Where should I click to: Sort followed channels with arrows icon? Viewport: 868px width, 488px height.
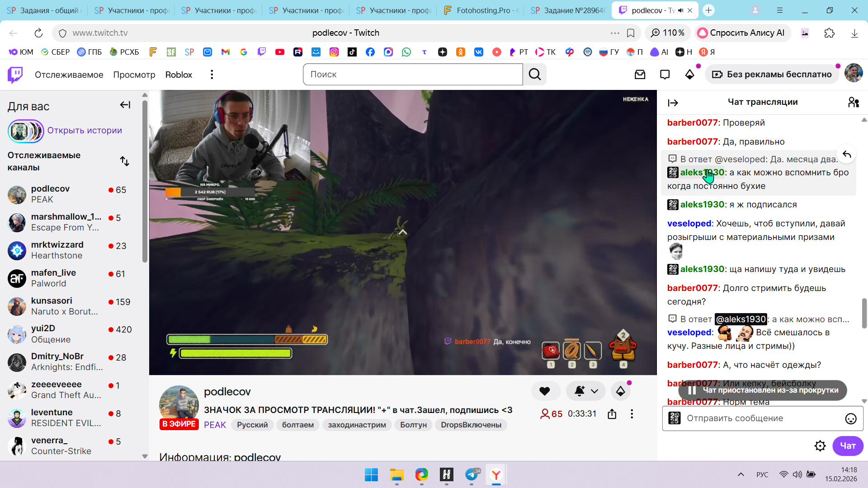tap(124, 161)
